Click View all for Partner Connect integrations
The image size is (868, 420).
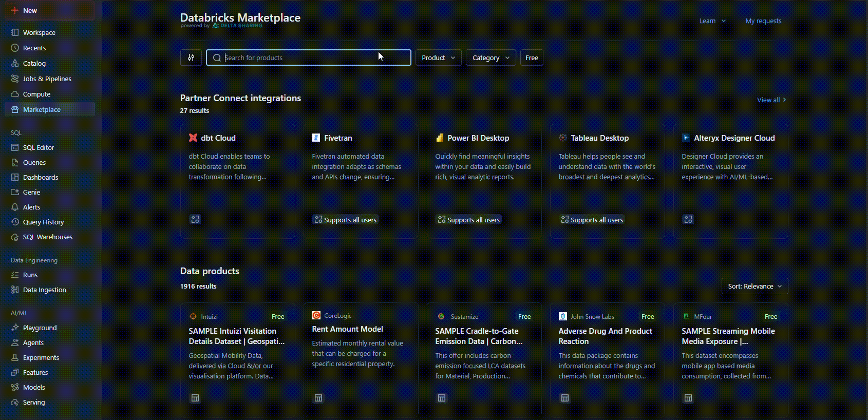click(771, 100)
